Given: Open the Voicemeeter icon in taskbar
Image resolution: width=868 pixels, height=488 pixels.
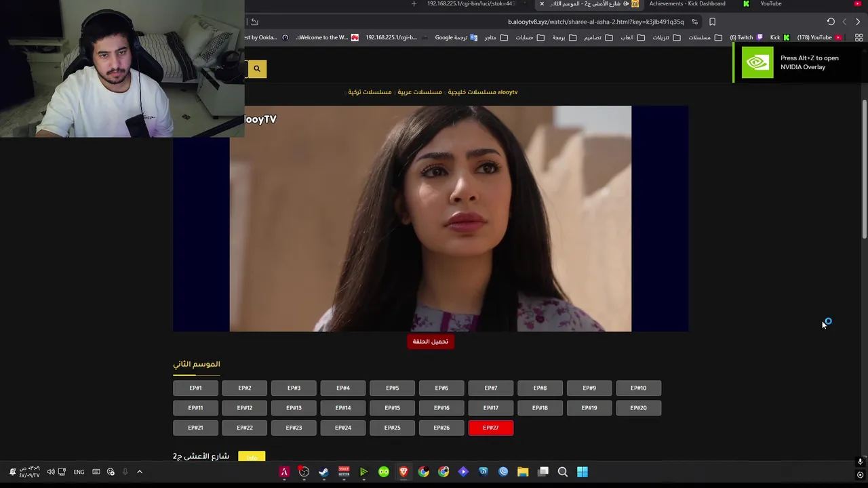Looking at the screenshot, I should (344, 472).
